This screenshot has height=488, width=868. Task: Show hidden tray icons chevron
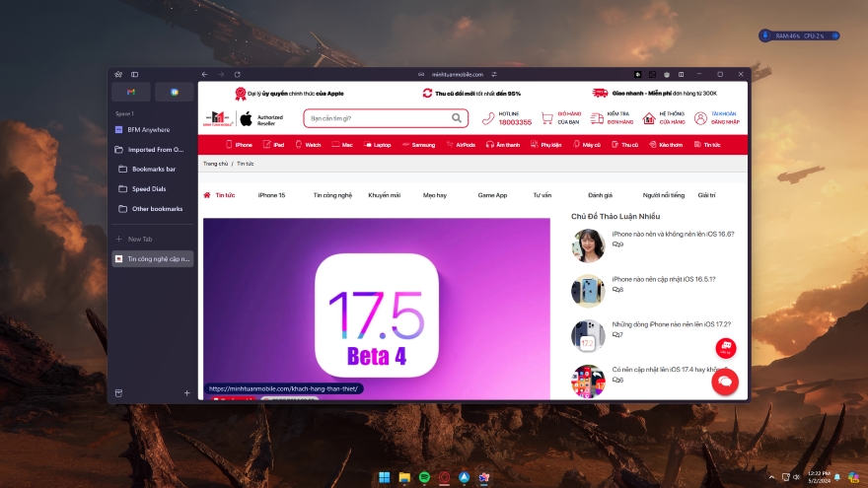coord(771,477)
